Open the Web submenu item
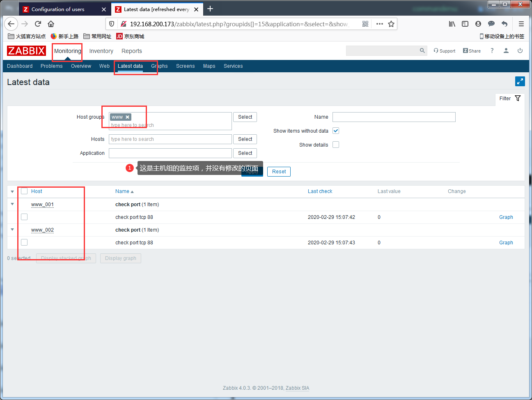 104,66
